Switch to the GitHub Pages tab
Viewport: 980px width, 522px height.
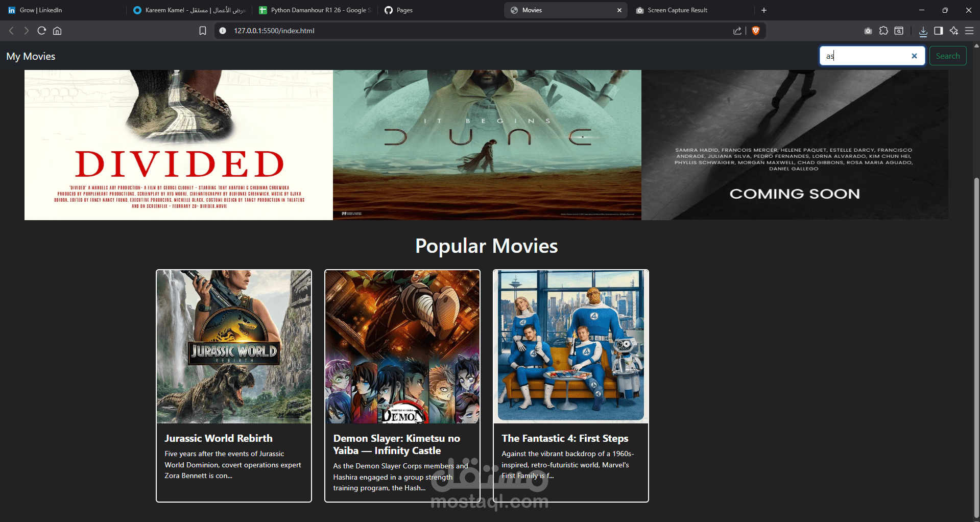(x=440, y=10)
